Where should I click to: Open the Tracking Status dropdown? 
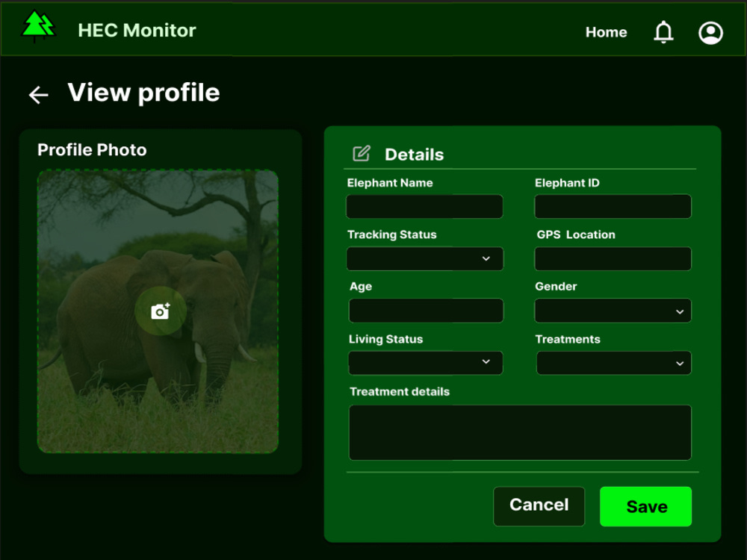tap(424, 258)
